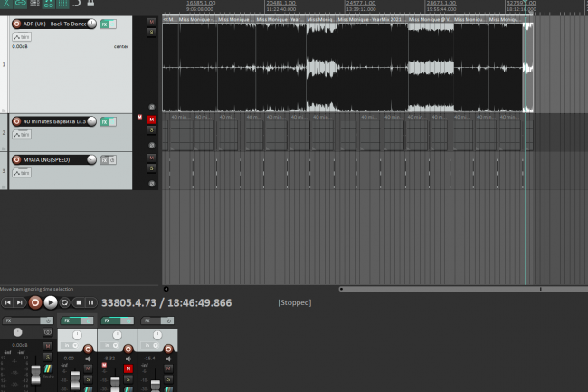This screenshot has height=392, width=588.
Task: Arm MYATA LNG(SPEED) track for recording
Action: pos(16,160)
